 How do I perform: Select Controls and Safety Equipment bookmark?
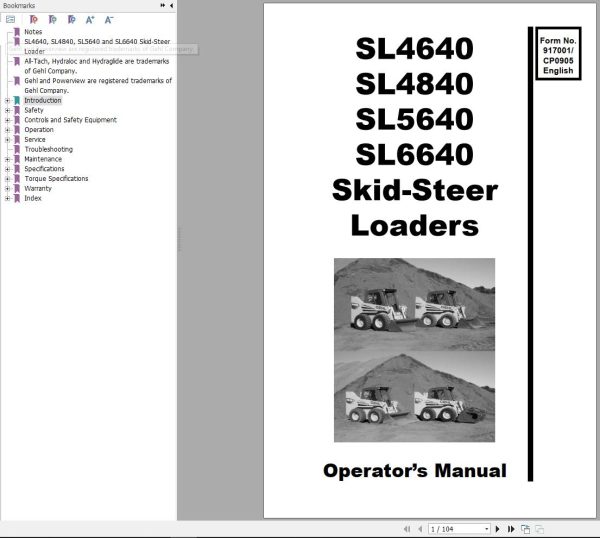coord(70,120)
